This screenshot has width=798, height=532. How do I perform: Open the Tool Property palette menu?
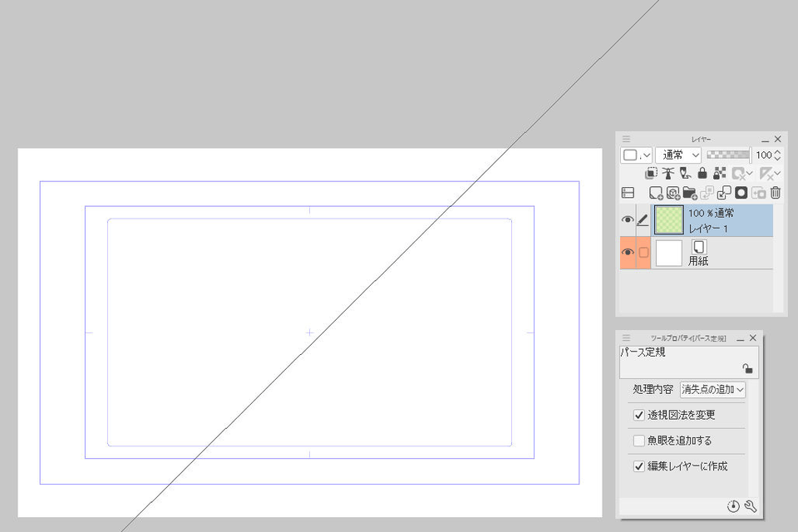point(628,338)
